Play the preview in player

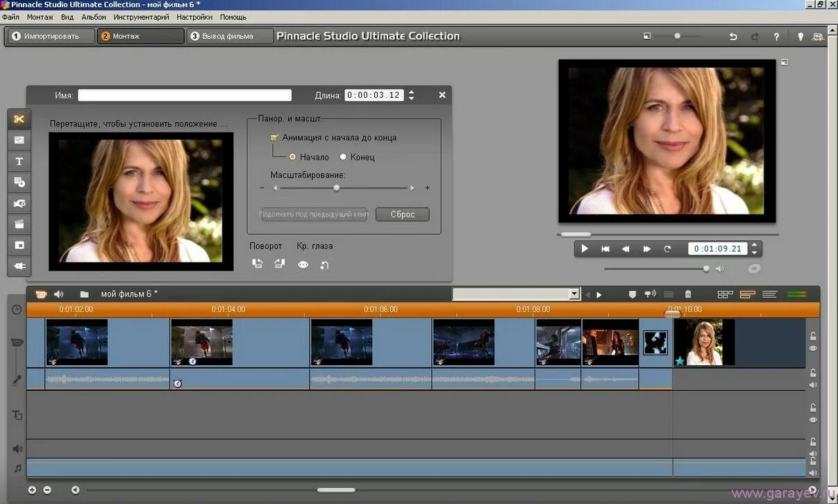click(585, 249)
